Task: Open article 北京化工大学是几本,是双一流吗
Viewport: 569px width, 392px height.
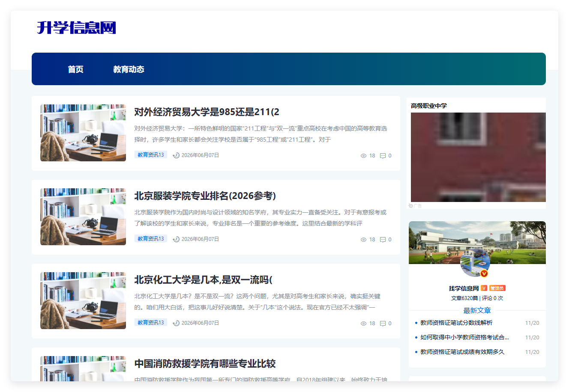Action: (x=203, y=280)
